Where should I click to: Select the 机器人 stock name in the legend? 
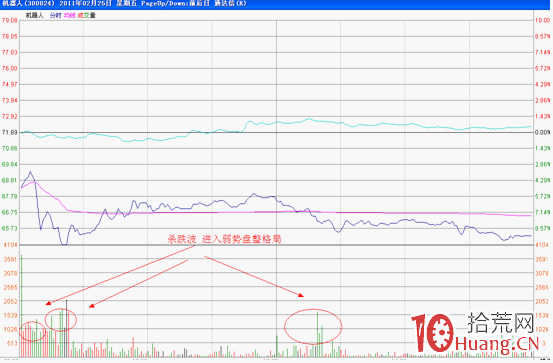(x=34, y=15)
